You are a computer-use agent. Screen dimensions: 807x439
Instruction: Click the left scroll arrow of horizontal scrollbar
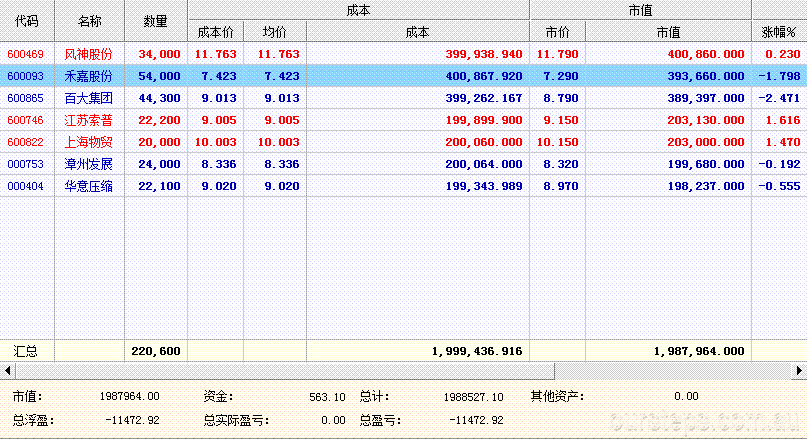7,371
